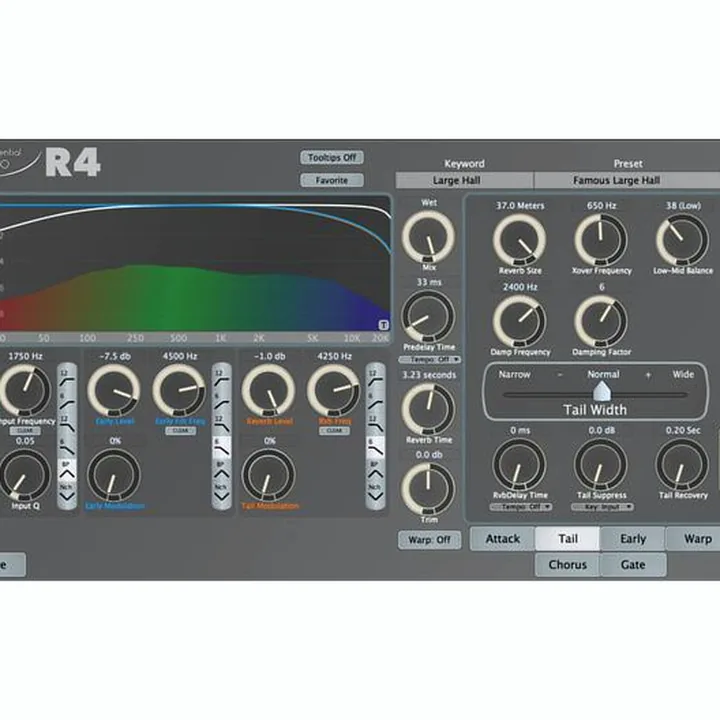
Task: Select 6 dB low-pass beside Early Filt Freq
Action: 221,447
